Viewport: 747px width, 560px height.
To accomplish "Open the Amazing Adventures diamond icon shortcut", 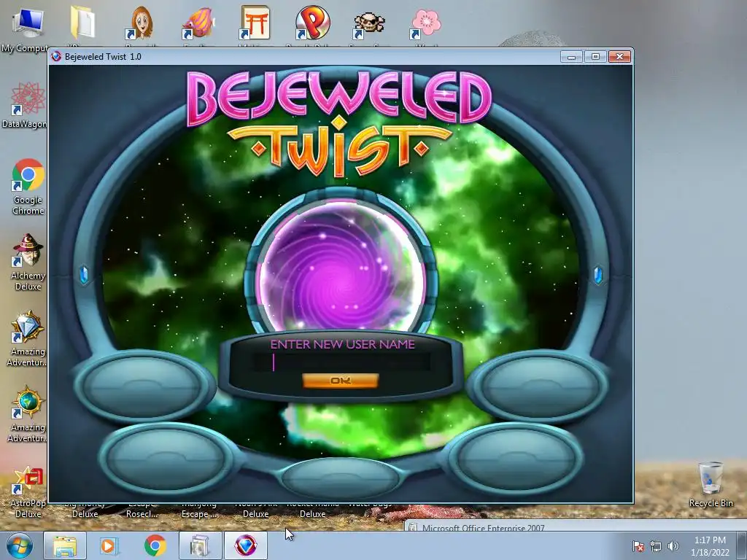I will click(x=27, y=338).
